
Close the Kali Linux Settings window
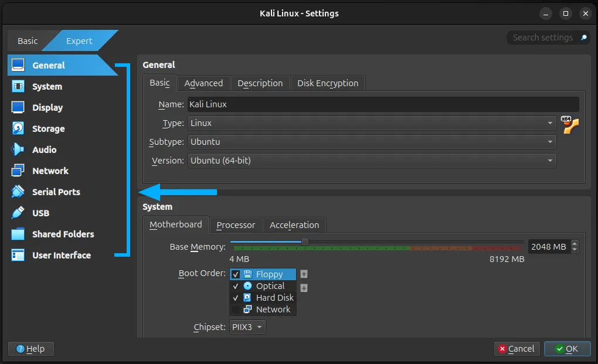click(x=586, y=13)
